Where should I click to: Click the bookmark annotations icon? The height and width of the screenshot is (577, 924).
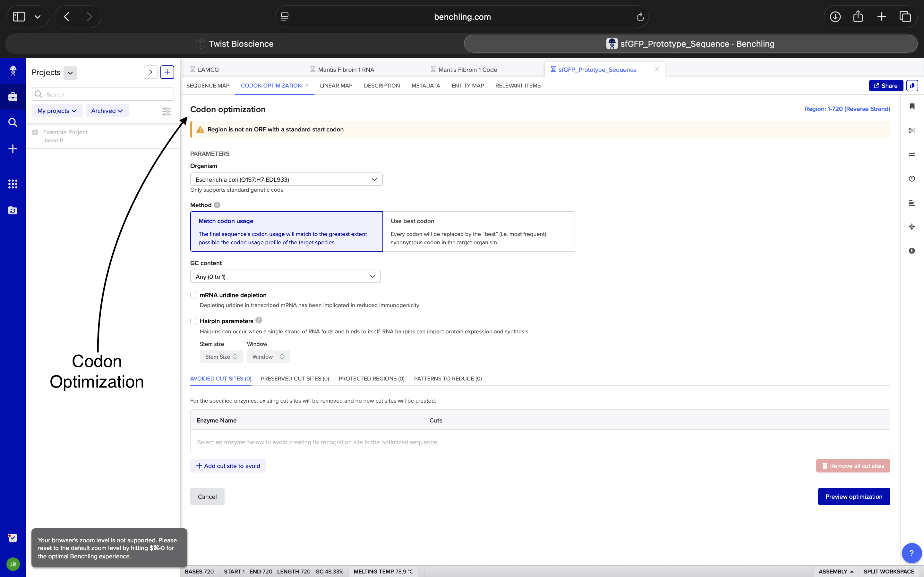(912, 106)
